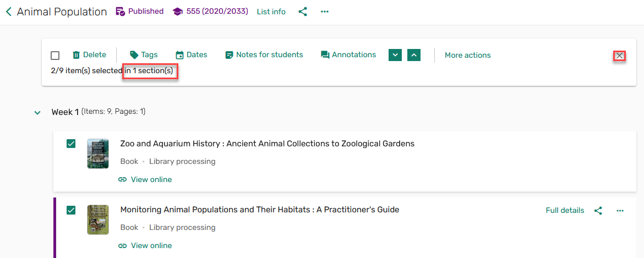644x258 pixels.
Task: Add Tags to selected items
Action: (x=144, y=55)
